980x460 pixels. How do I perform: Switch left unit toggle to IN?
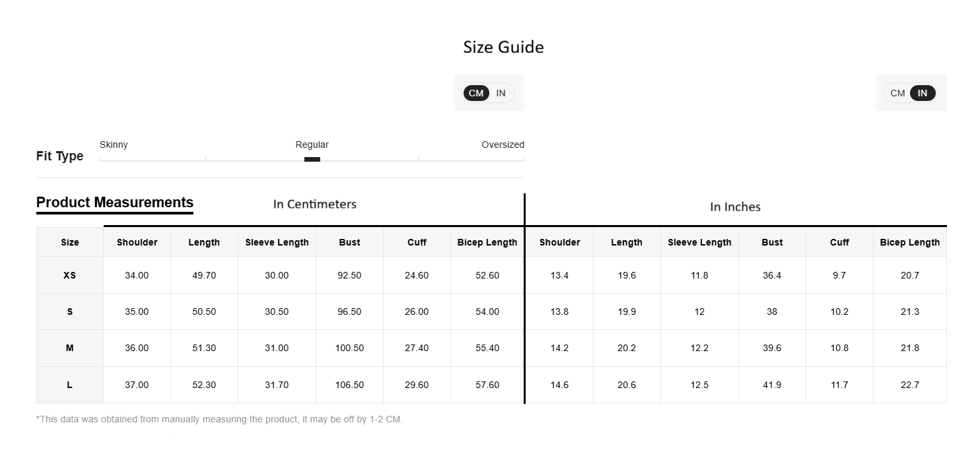[501, 93]
